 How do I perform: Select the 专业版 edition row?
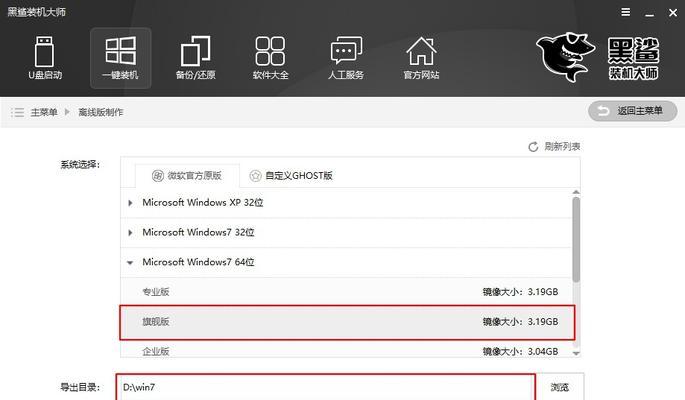coord(346,292)
